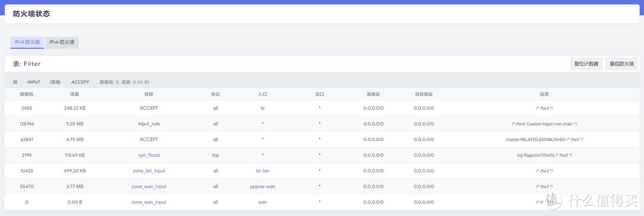Image resolution: width=644 pixels, height=216 pixels.
Task: Open zone_wan_input link in the wan row
Action: point(148,202)
